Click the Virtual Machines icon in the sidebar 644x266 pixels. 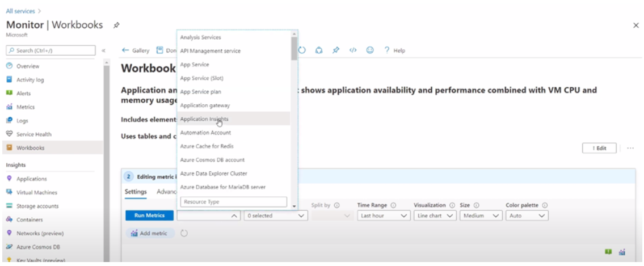(10, 192)
